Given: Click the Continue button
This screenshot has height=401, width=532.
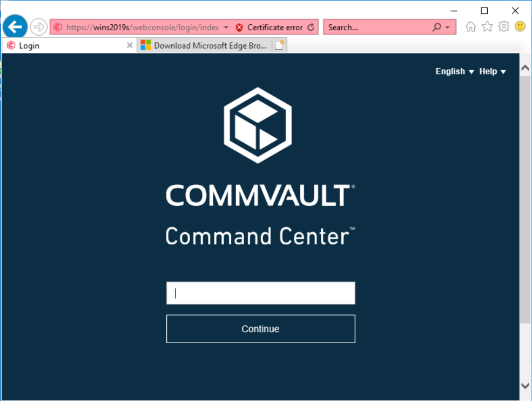Looking at the screenshot, I should (260, 329).
